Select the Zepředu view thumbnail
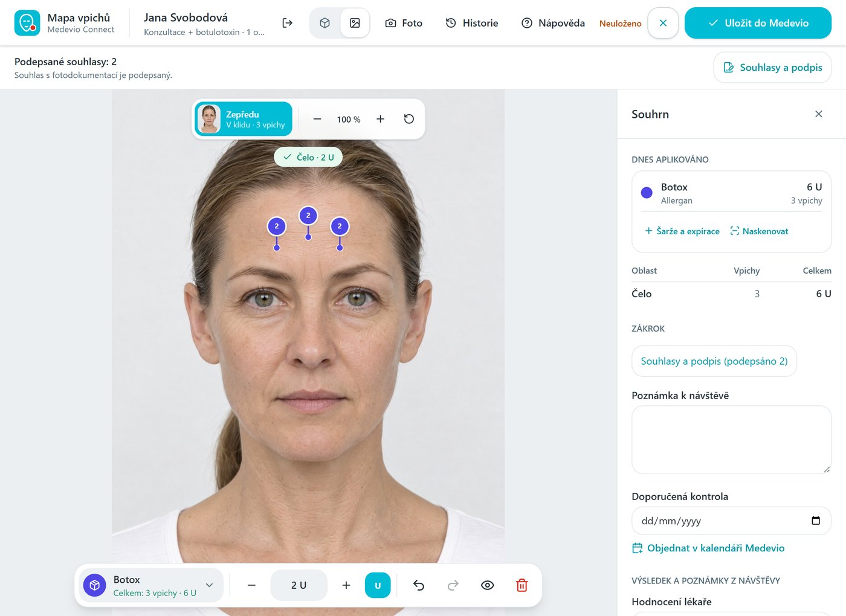The width and height of the screenshot is (846, 616). click(x=244, y=119)
